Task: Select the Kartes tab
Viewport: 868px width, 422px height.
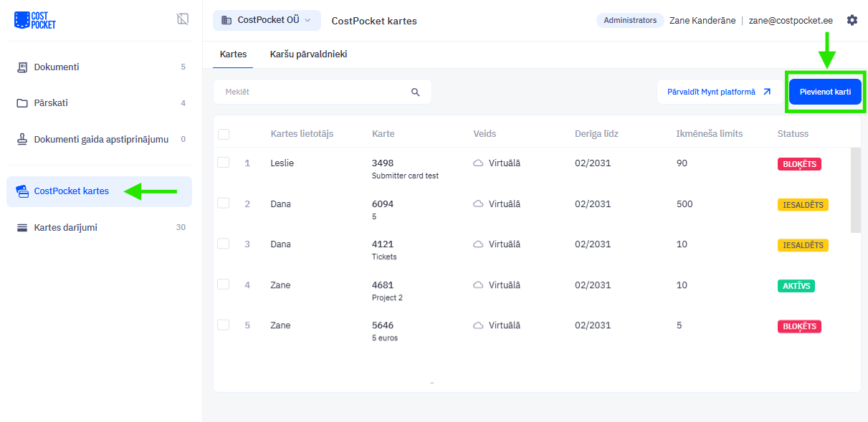Action: click(233, 54)
